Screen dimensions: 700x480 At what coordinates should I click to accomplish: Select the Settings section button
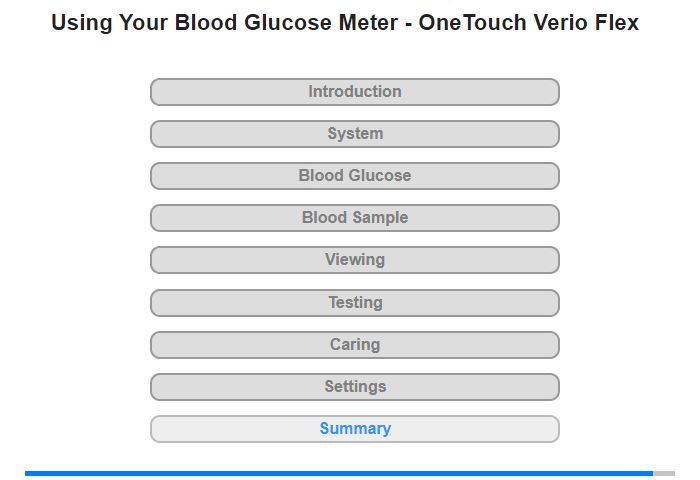354,387
